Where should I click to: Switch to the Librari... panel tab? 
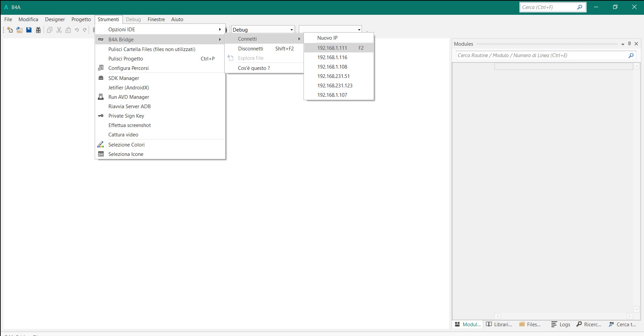[499, 325]
